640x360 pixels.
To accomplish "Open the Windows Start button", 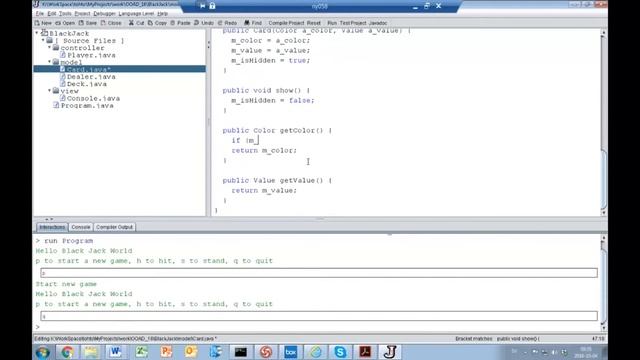I will [42, 352].
